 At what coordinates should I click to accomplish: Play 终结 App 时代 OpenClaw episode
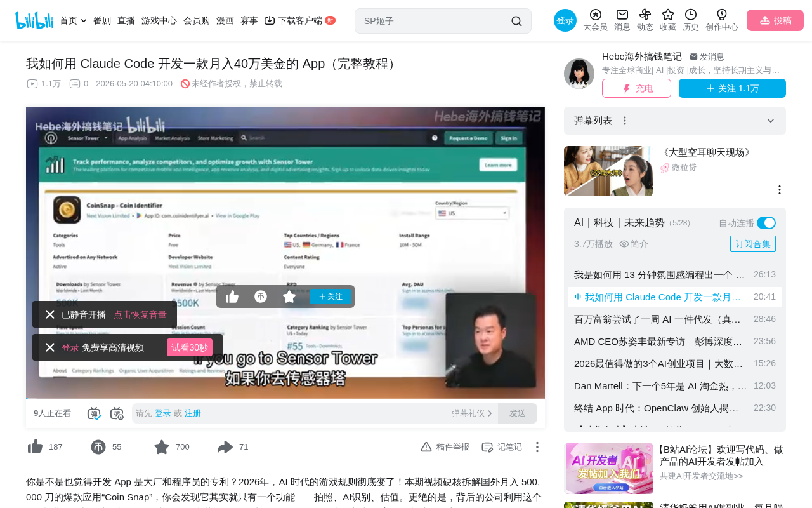(675, 408)
